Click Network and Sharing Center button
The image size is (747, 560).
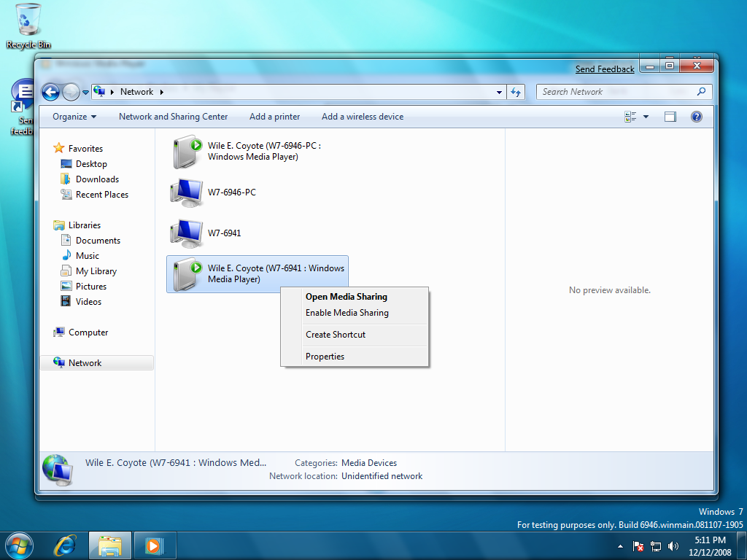click(174, 117)
